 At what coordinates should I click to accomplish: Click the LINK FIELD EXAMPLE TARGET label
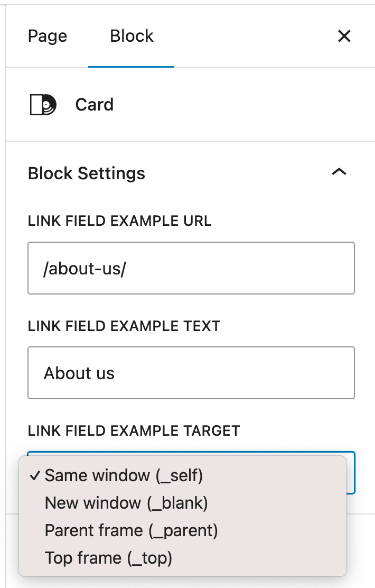point(134,430)
